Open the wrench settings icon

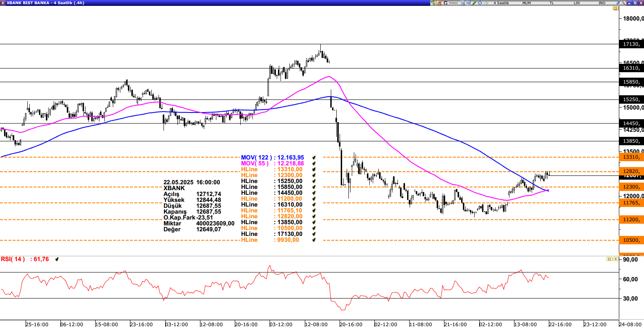[623, 3]
